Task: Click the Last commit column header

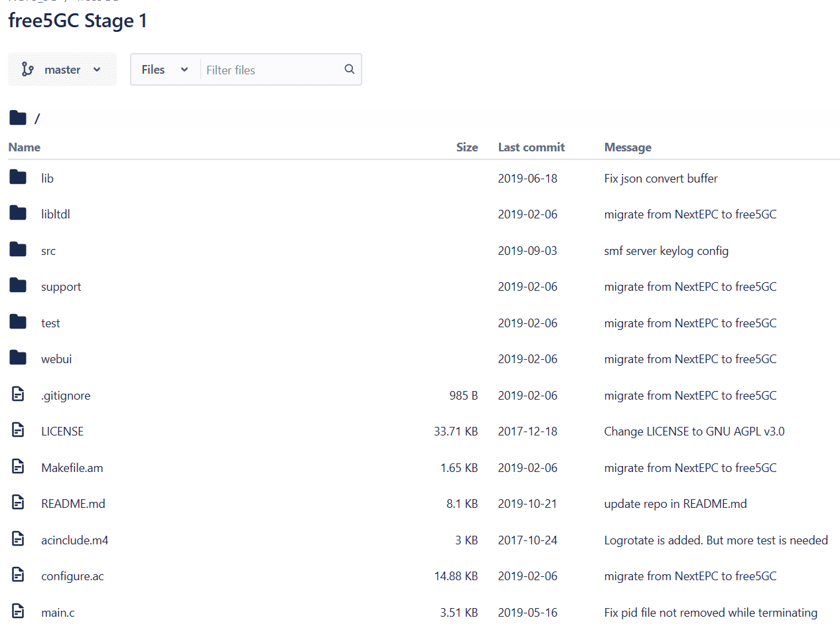Action: coord(531,147)
